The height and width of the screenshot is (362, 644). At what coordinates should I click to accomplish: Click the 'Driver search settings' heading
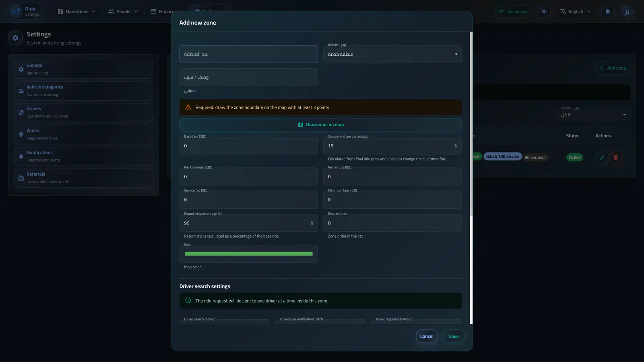204,286
